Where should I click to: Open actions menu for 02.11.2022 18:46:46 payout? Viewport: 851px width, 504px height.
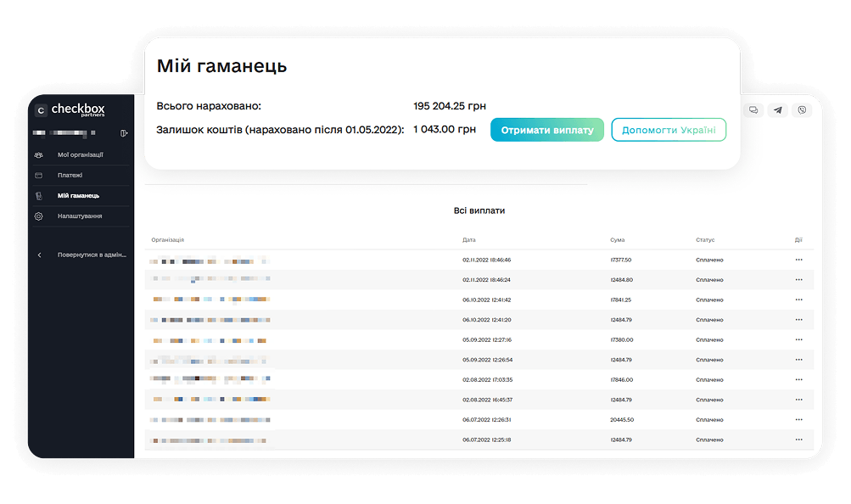798,260
